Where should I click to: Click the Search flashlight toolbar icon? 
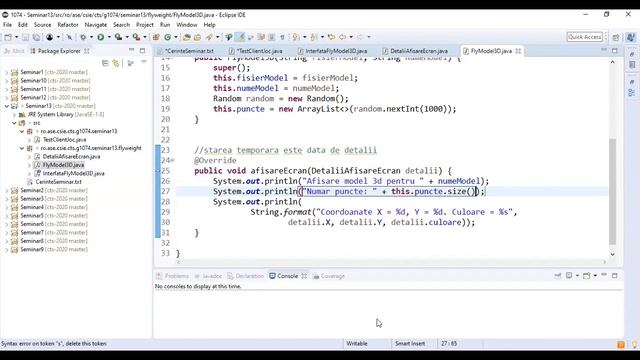(209, 37)
